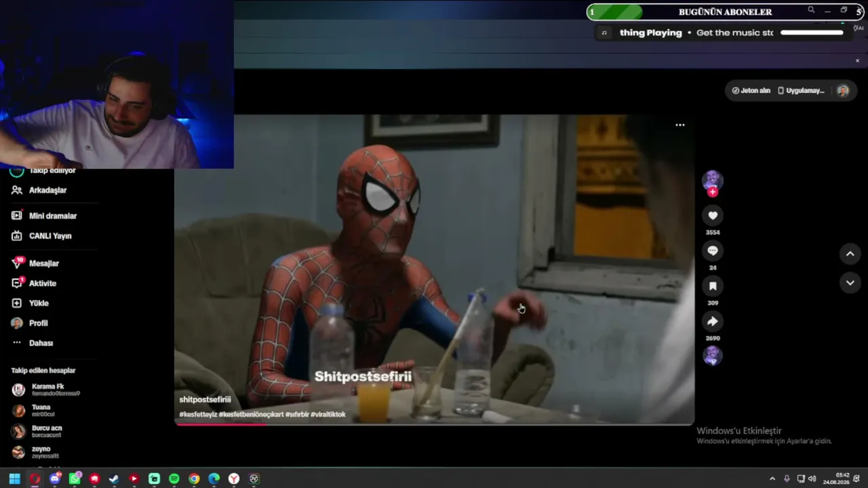Show hidden system tray icons
The image size is (868, 488).
(x=772, y=479)
